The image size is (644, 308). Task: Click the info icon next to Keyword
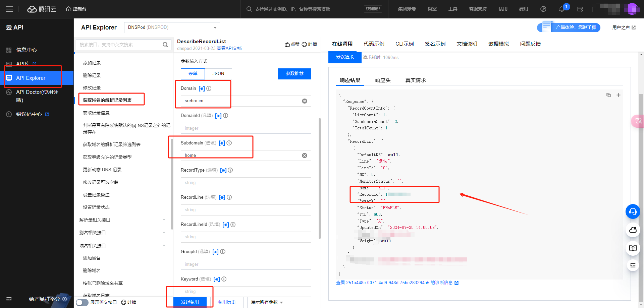pos(224,279)
